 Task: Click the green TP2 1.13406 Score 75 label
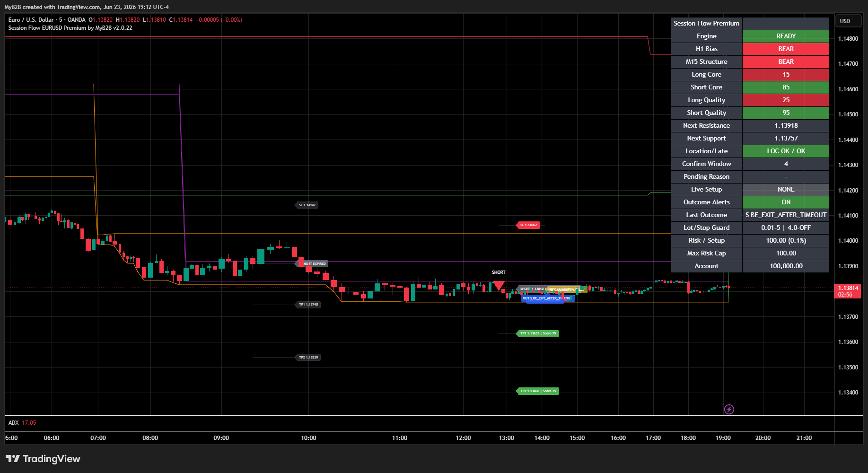tap(537, 391)
